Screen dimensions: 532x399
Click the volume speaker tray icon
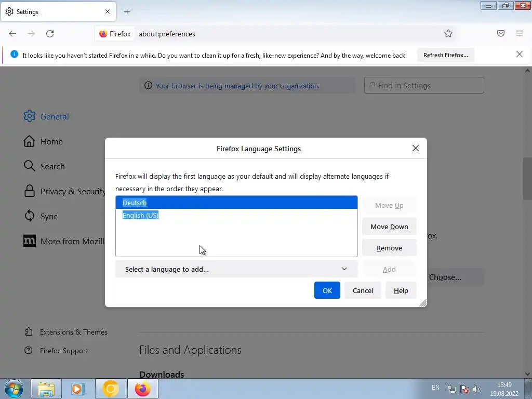[477, 389]
